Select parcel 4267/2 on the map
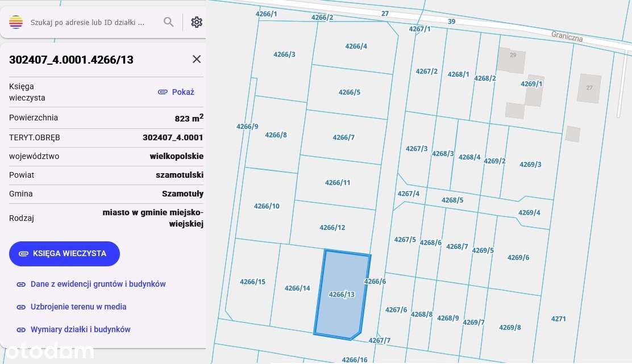 point(426,72)
